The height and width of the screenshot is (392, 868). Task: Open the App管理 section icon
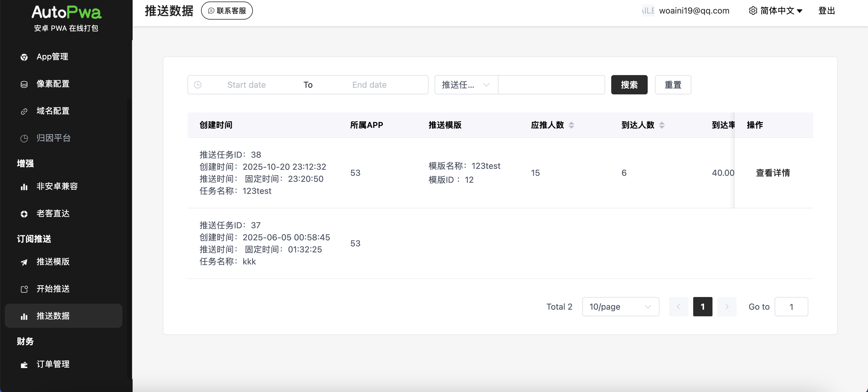coord(24,57)
